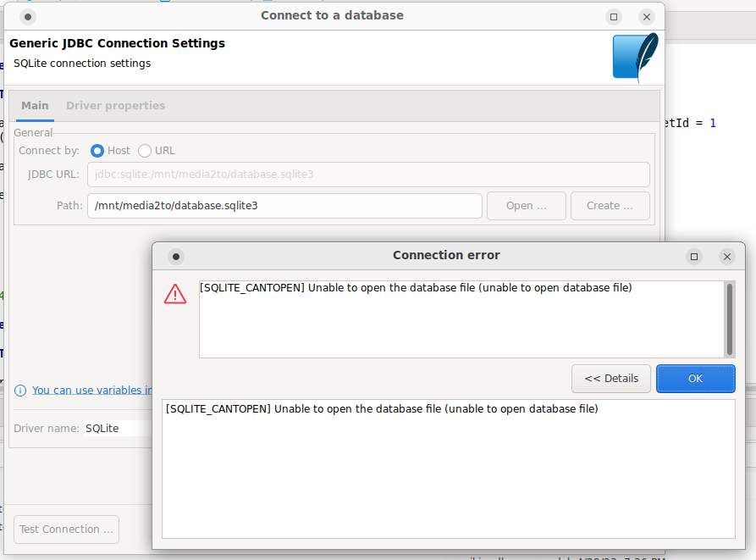Open the 'You can use variables' link

pyautogui.click(x=87, y=390)
